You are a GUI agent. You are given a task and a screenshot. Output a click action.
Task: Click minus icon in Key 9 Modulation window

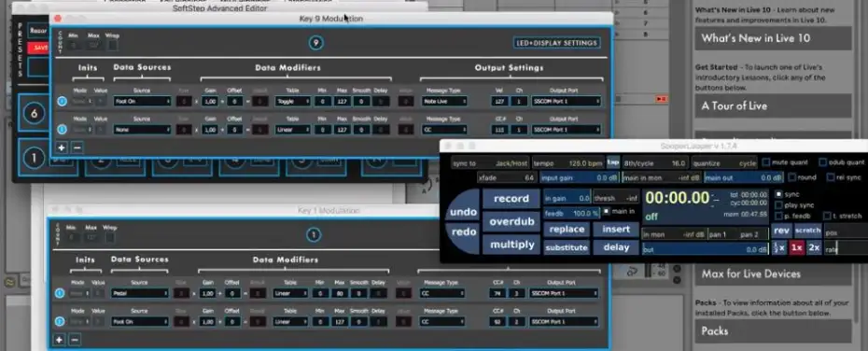[77, 147]
